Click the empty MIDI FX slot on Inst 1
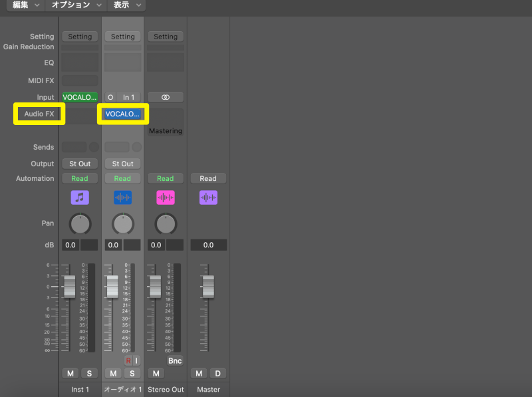 click(x=80, y=80)
